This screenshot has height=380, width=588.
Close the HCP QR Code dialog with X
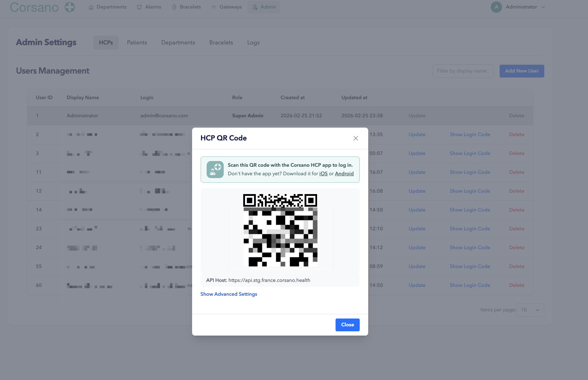tap(355, 138)
